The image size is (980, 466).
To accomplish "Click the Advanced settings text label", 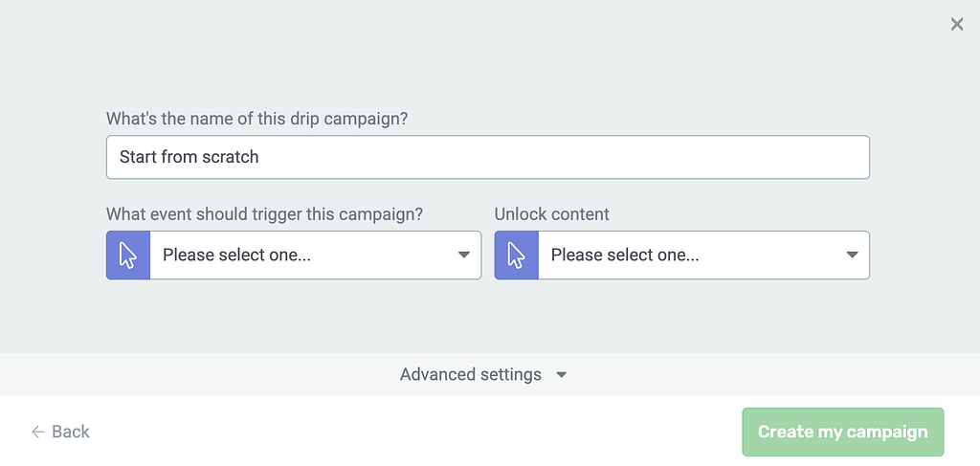I will (471, 374).
